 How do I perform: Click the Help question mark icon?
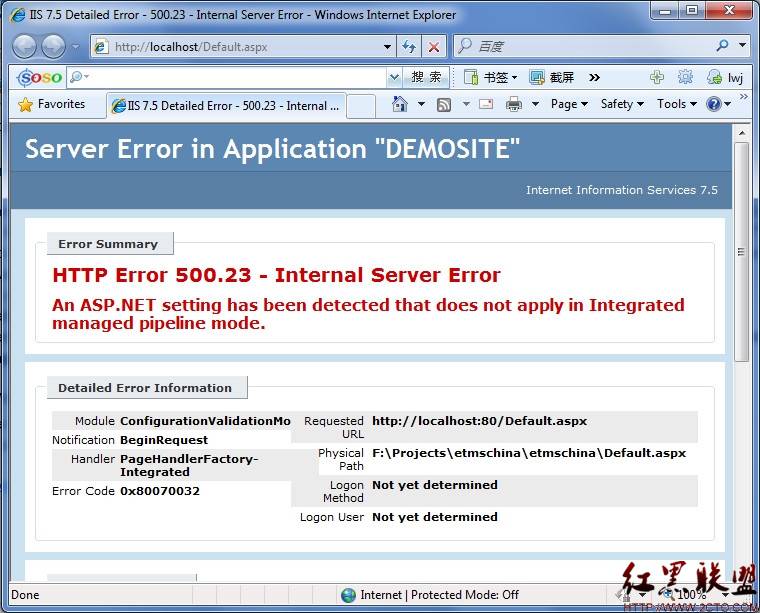click(x=713, y=104)
